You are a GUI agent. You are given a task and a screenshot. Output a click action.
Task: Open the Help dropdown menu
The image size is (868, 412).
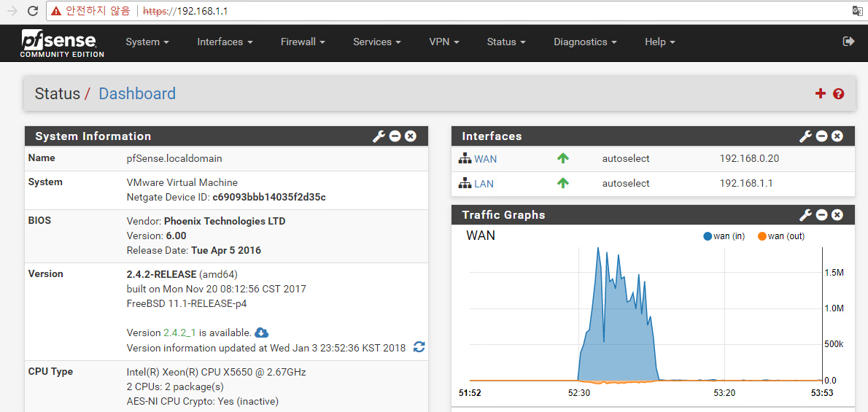pyautogui.click(x=660, y=42)
